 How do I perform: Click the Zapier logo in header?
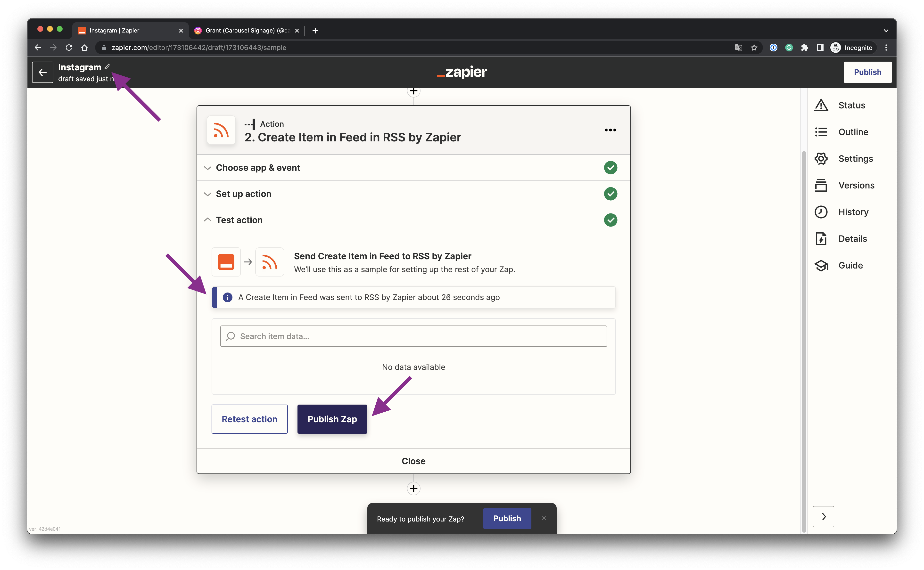pos(462,72)
